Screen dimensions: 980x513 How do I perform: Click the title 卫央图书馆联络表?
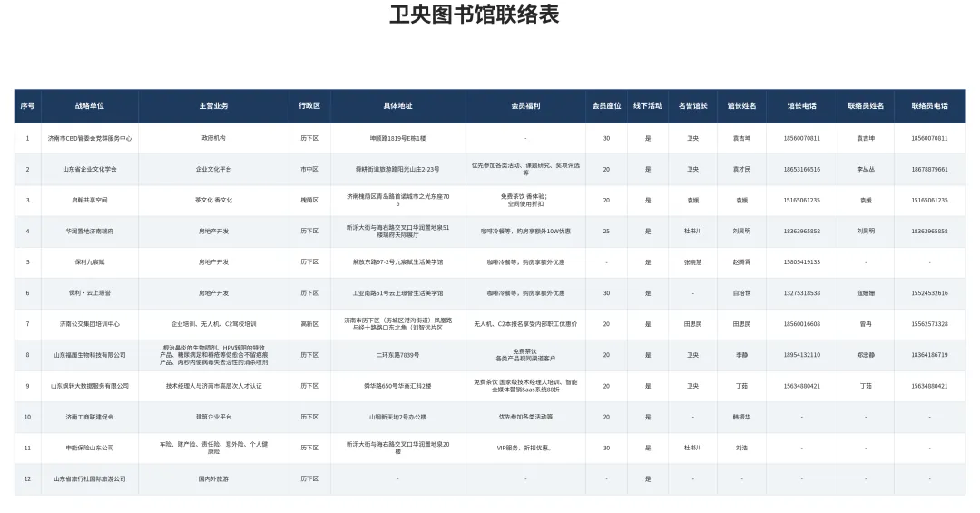click(475, 14)
